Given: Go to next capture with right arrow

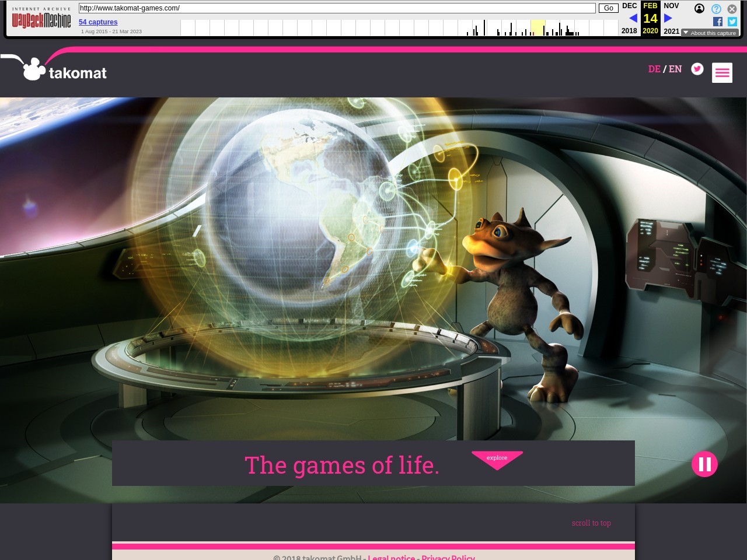Looking at the screenshot, I should click(668, 18).
